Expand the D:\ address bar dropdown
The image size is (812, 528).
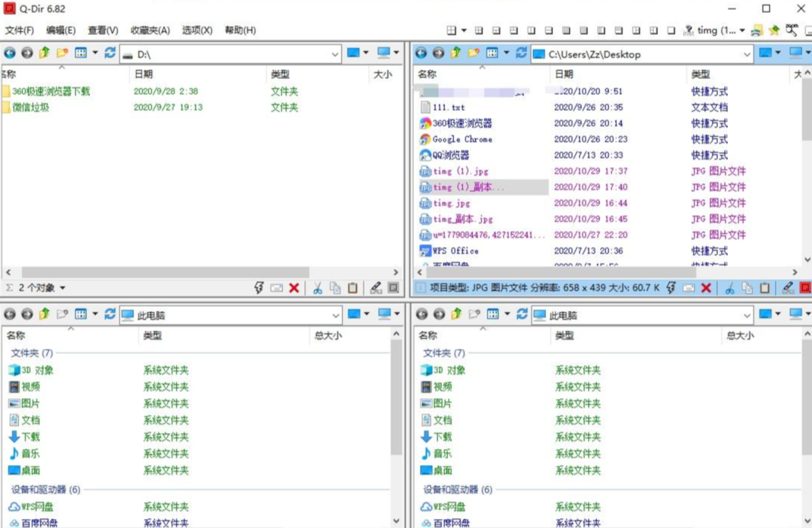(x=335, y=55)
